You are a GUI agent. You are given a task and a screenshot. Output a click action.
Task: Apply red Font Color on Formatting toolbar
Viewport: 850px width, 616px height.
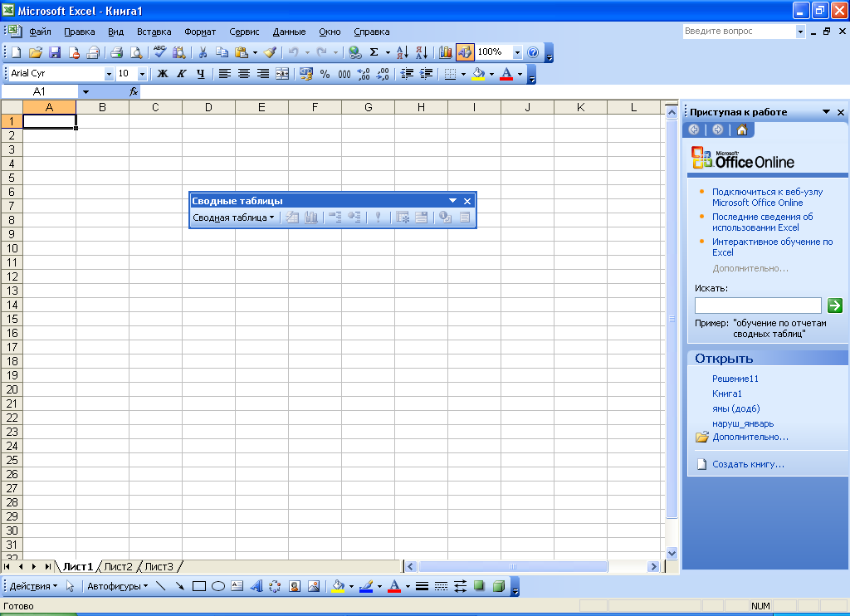506,74
